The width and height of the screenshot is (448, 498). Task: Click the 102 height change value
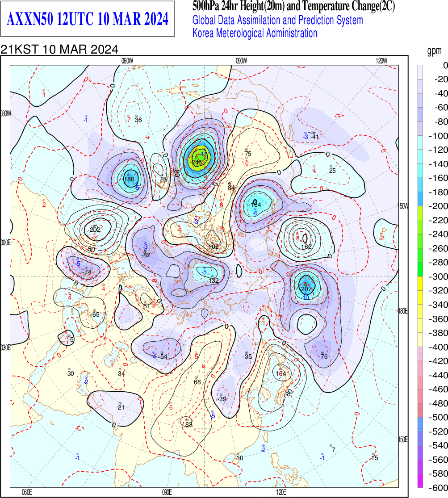tap(214, 247)
